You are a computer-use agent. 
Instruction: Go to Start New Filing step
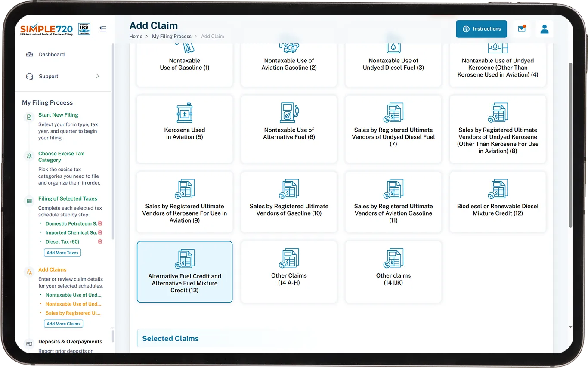pos(58,115)
